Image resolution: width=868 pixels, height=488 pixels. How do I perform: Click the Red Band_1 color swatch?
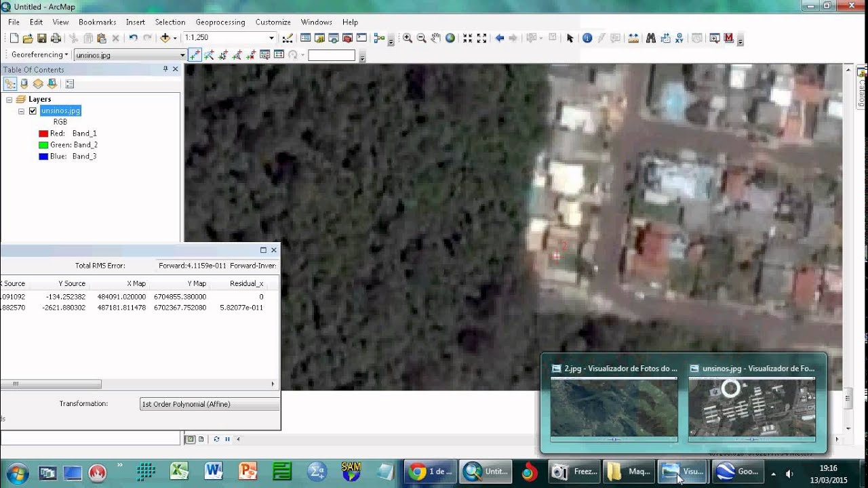43,134
